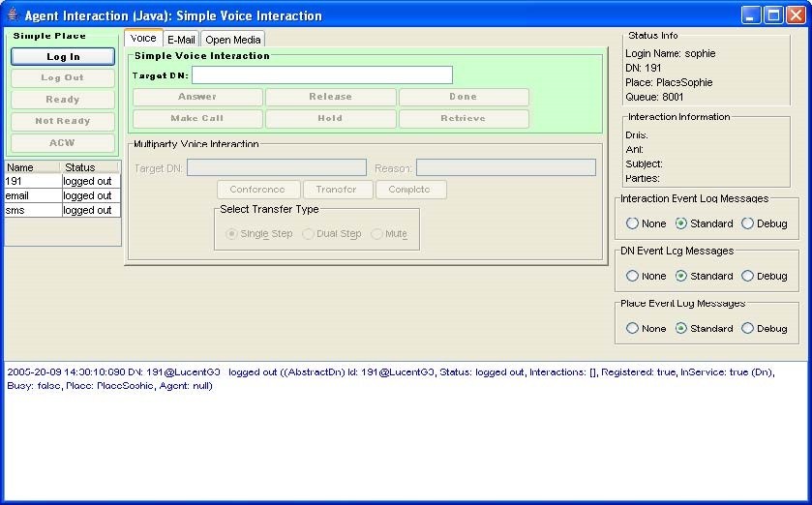Click the Log Out button
Image resolution: width=812 pixels, height=505 pixels.
click(63, 78)
